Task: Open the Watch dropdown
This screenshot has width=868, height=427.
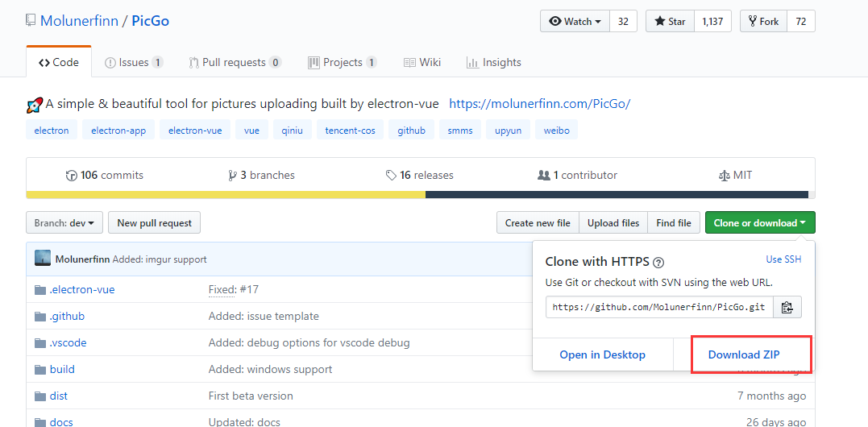Action: (575, 22)
